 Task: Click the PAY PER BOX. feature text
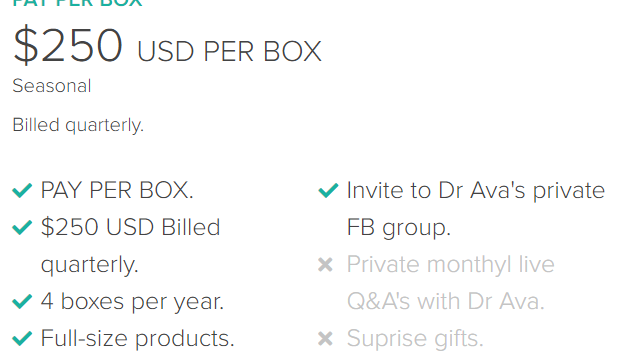tap(117, 190)
